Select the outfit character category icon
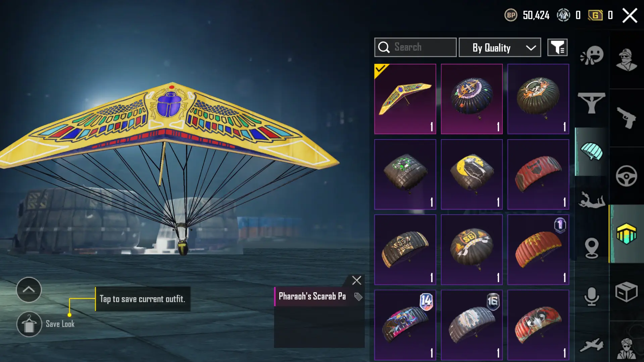 pyautogui.click(x=627, y=60)
